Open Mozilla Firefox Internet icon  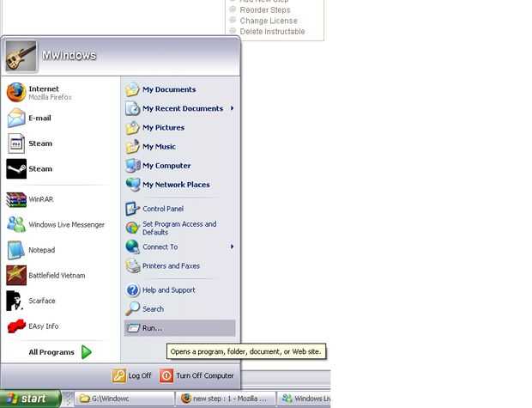[x=16, y=92]
